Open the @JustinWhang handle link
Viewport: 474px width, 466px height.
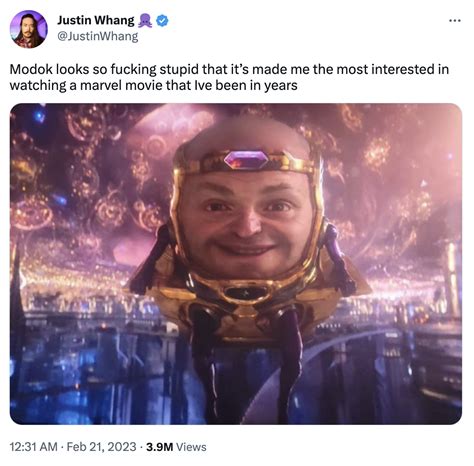point(98,36)
